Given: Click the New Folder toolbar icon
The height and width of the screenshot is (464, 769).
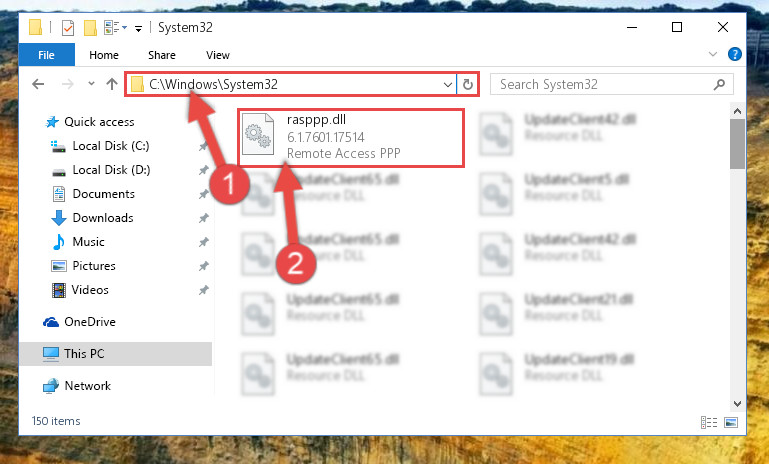Looking at the screenshot, I should pos(90,28).
